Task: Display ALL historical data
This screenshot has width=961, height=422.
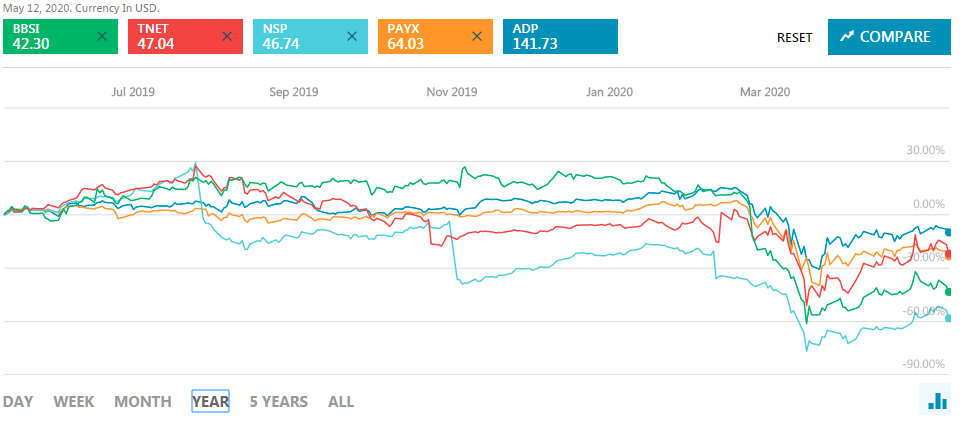Action: (x=341, y=402)
